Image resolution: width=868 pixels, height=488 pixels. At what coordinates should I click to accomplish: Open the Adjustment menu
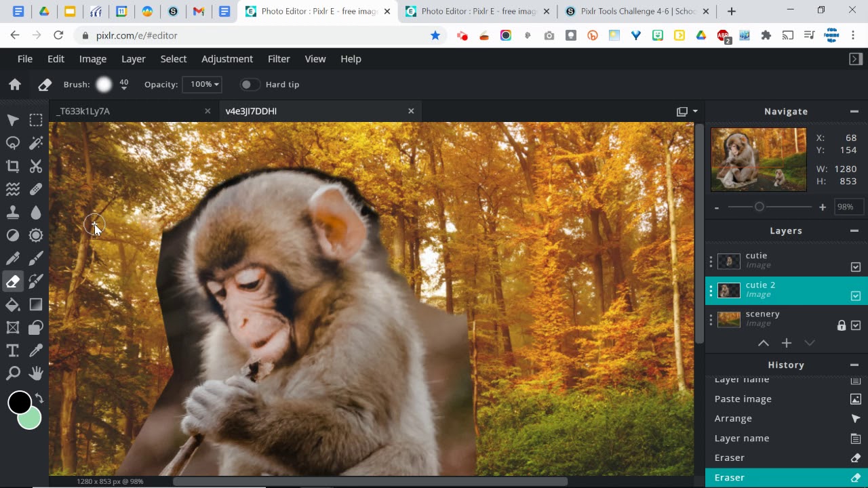pos(227,59)
